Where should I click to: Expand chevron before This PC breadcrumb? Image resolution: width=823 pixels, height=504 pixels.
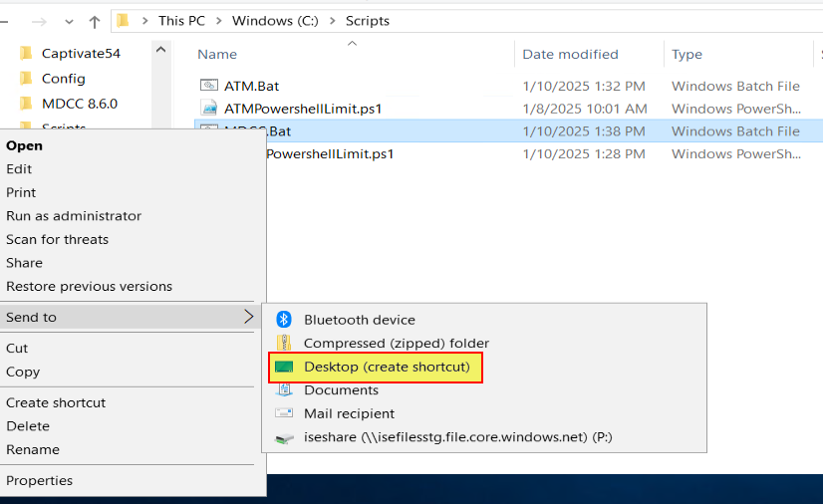coord(144,21)
